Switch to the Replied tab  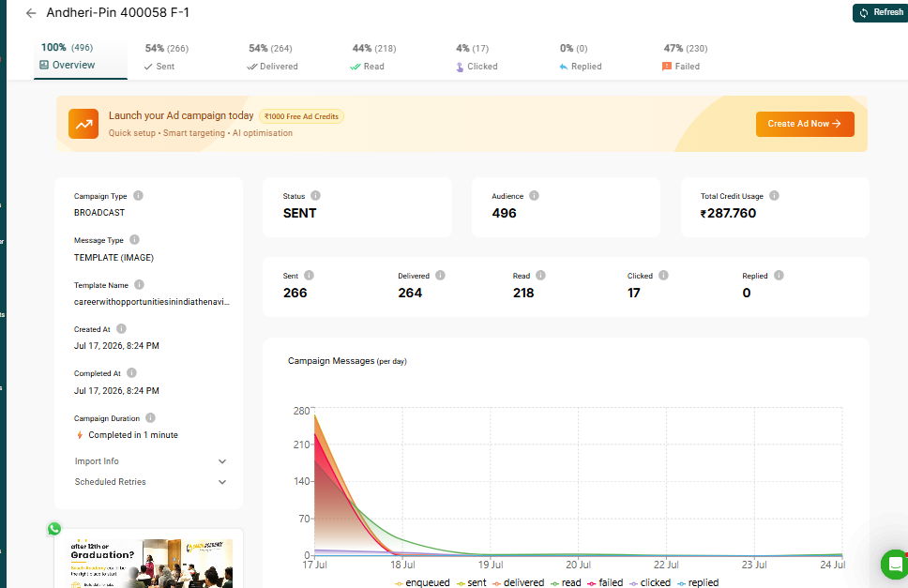(581, 57)
